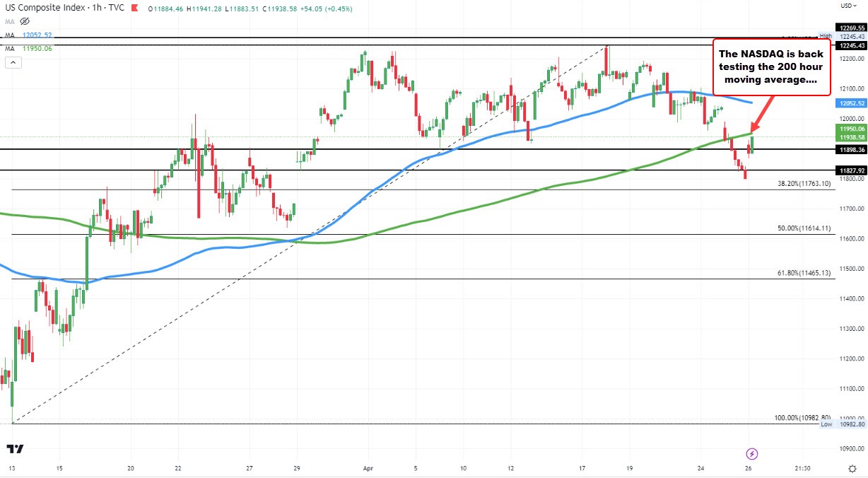
Task: Click the 11827.92 horizontal line price label
Action: 850,170
